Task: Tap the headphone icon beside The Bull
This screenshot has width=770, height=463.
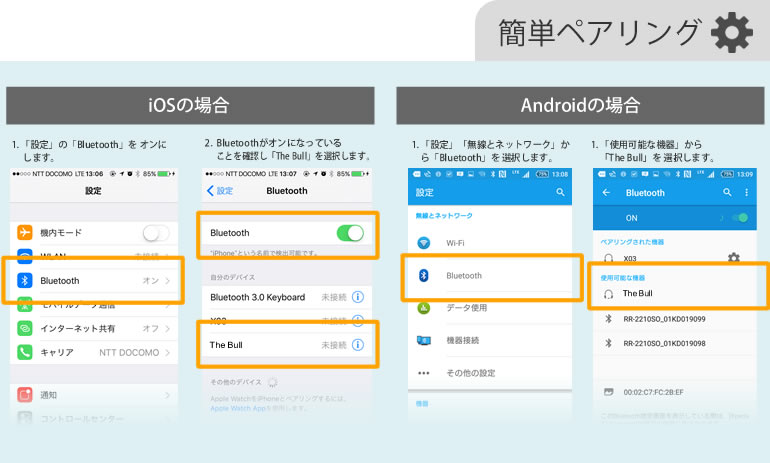Action: [608, 294]
